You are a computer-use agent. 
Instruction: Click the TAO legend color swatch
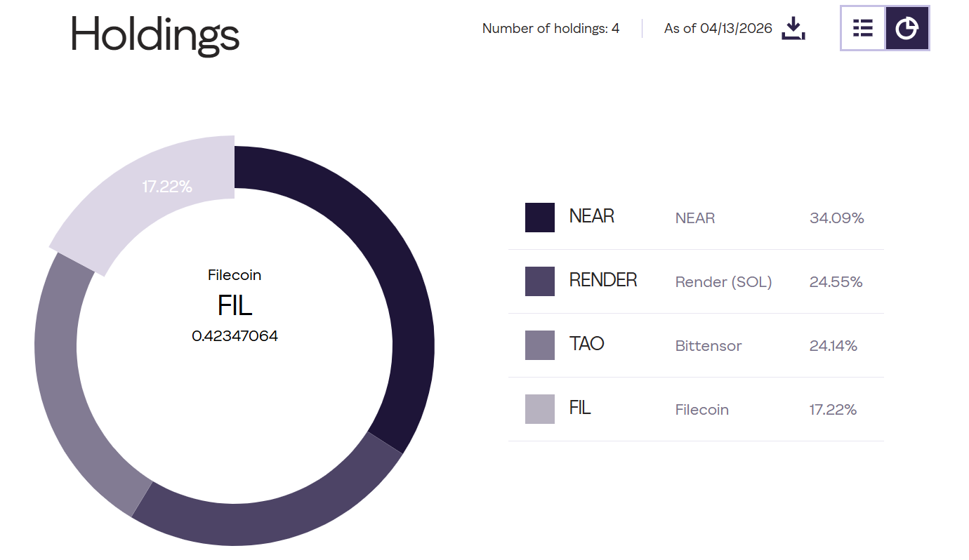pos(539,345)
